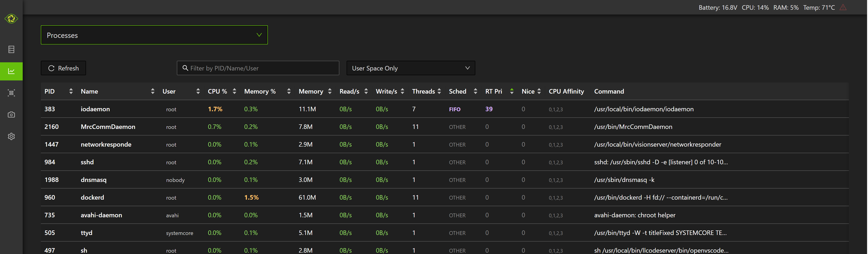Click the search magnifier icon in filter
The height and width of the screenshot is (254, 868).
click(x=185, y=68)
